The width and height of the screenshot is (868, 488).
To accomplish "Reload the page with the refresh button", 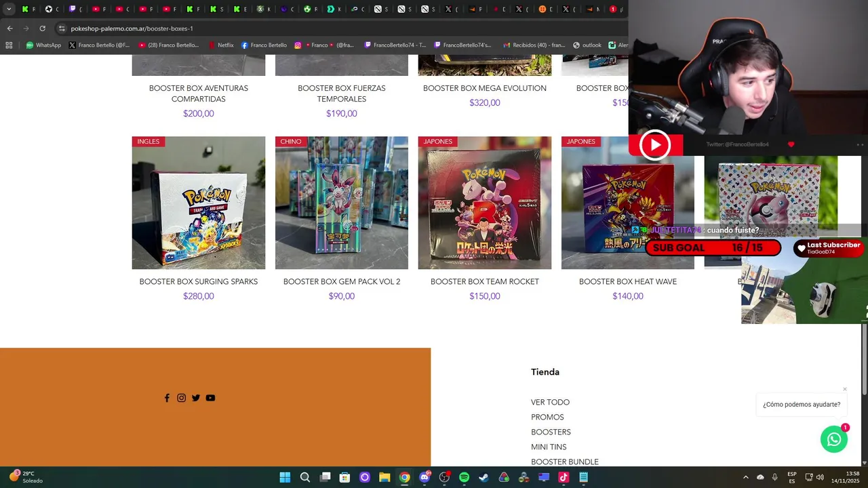I will (42, 28).
